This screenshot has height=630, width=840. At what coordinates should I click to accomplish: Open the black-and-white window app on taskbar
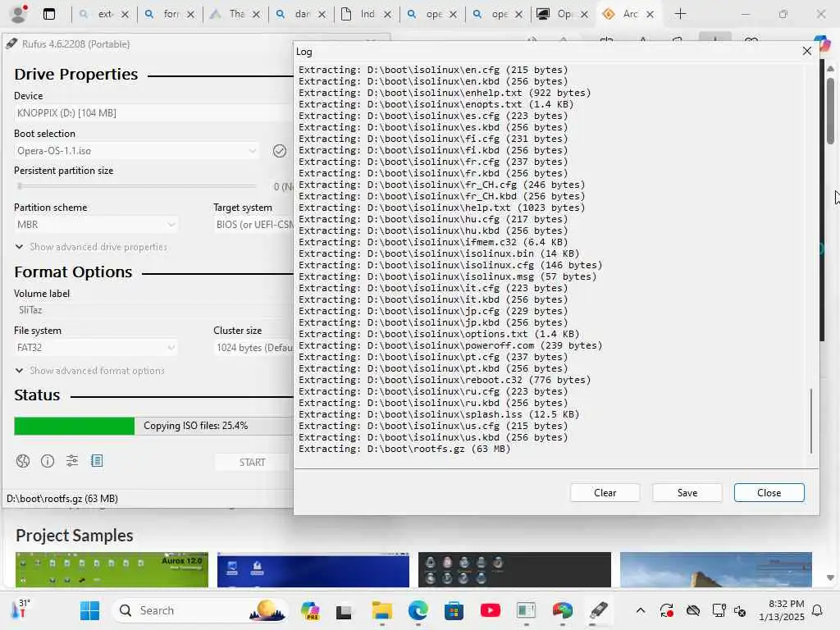pos(344,610)
